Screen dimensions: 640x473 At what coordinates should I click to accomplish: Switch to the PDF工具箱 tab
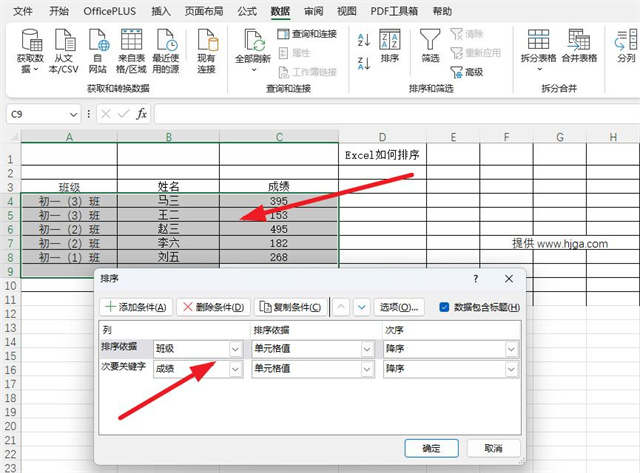pyautogui.click(x=394, y=11)
